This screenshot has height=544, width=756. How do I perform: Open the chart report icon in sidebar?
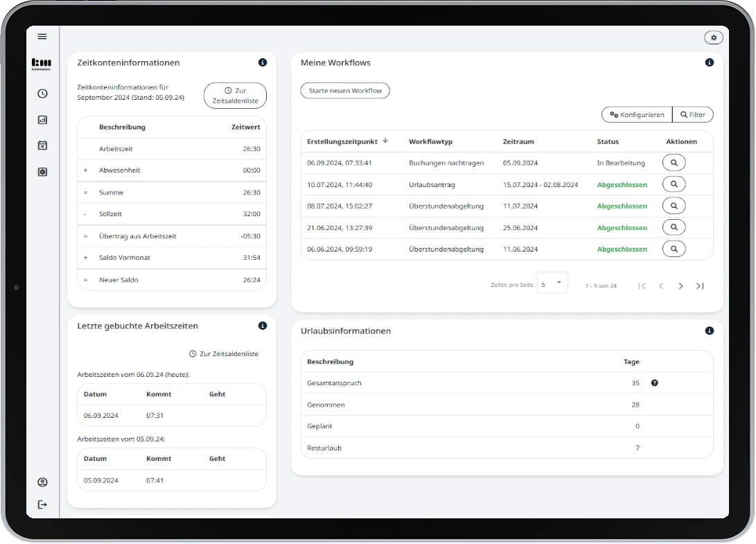tap(42, 120)
